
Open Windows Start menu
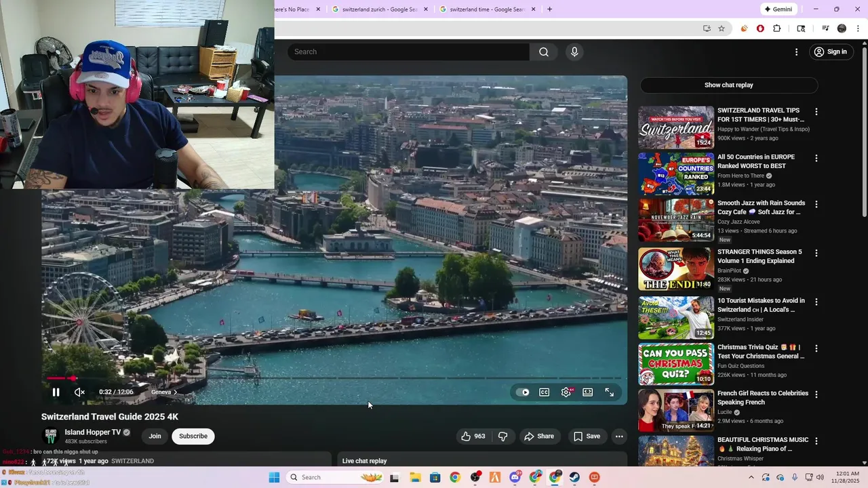click(274, 477)
